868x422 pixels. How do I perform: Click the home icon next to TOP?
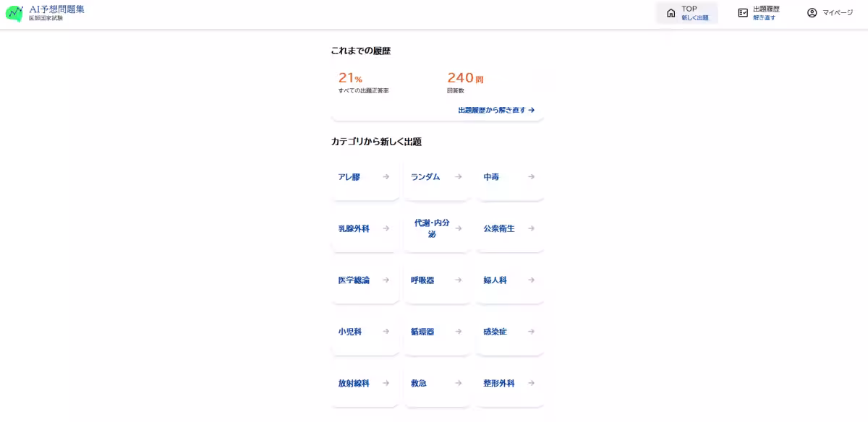[x=671, y=12]
